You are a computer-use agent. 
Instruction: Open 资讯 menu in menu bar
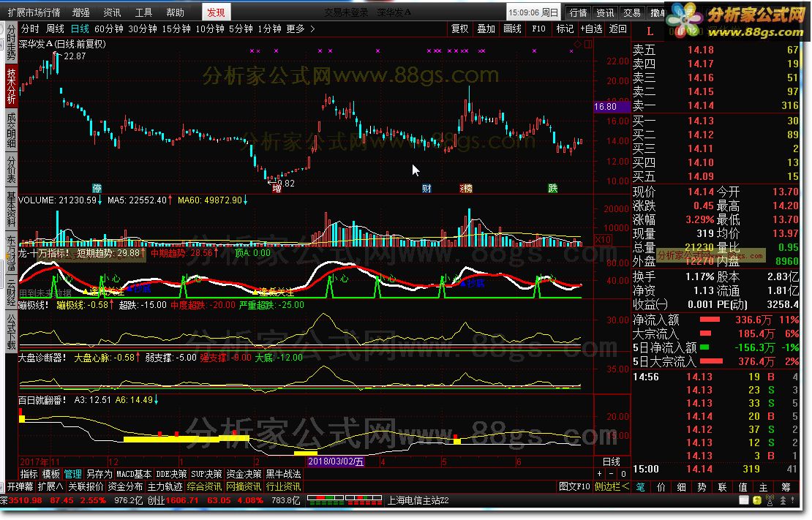112,12
